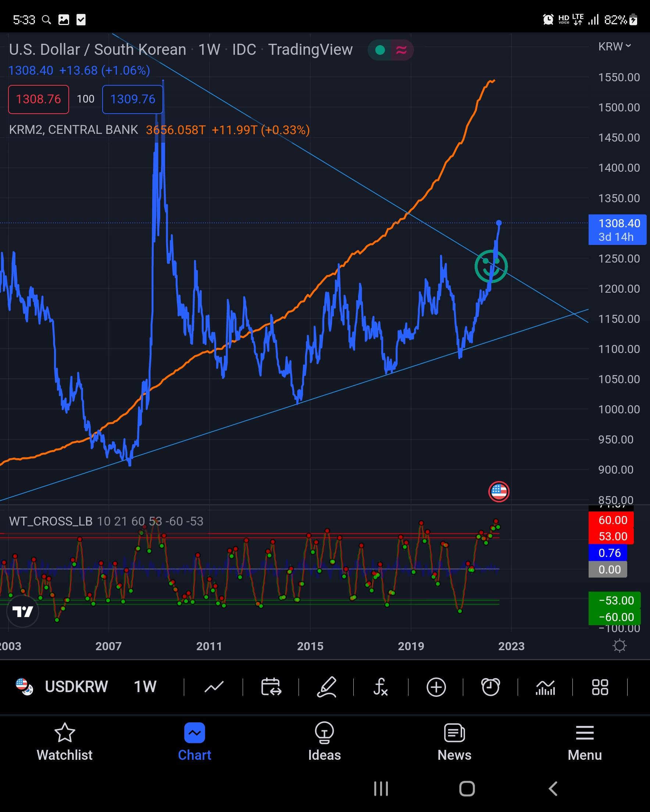
Task: Tap the plus add symbol icon
Action: tap(436, 687)
